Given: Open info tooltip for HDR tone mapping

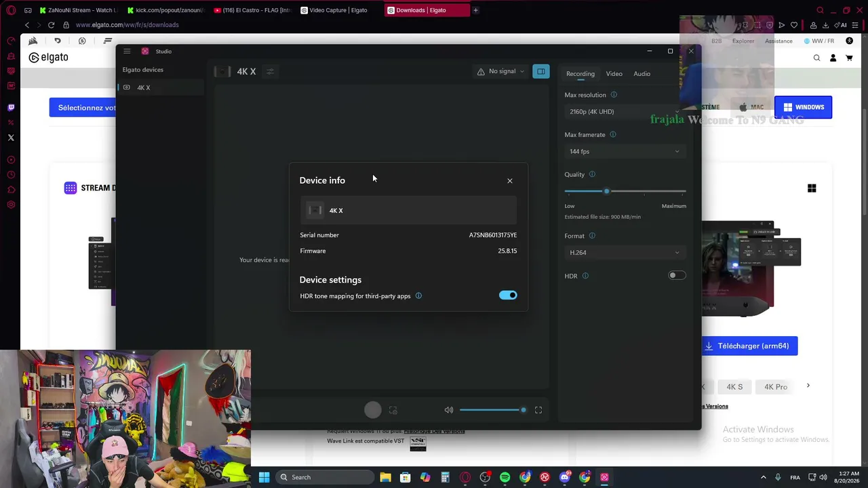Looking at the screenshot, I should (418, 296).
